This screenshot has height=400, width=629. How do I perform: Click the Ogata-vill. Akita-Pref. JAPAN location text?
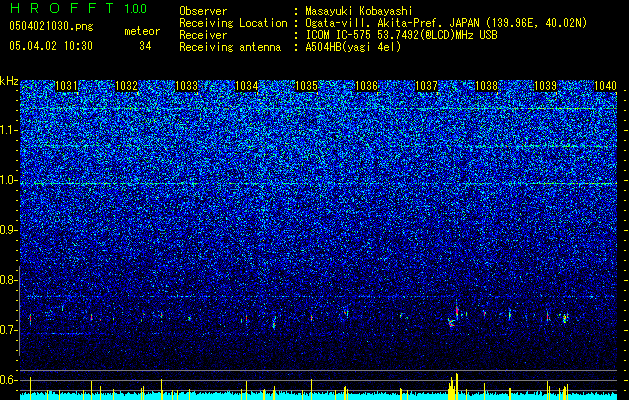tap(446, 23)
